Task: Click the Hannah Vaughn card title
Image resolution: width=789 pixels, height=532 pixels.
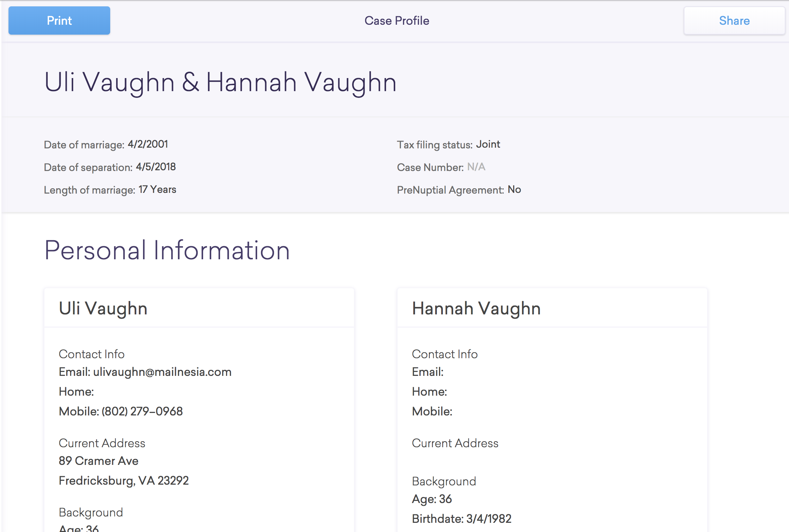Action: click(476, 308)
